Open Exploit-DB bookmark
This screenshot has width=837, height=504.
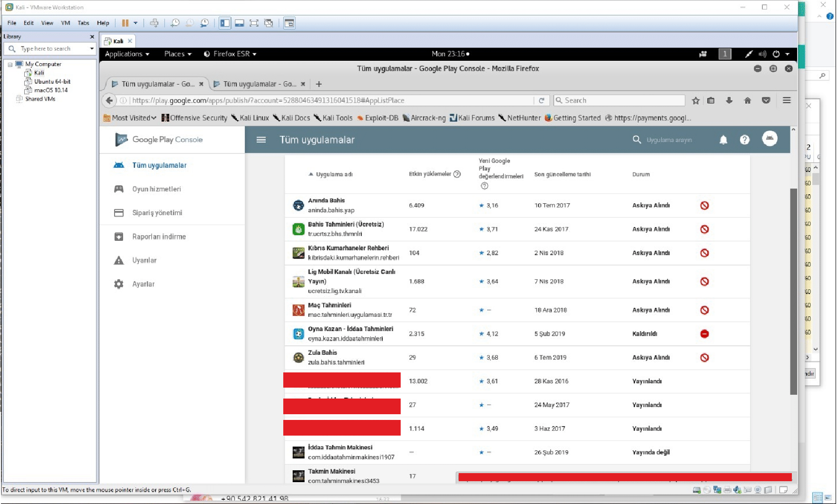pos(377,118)
